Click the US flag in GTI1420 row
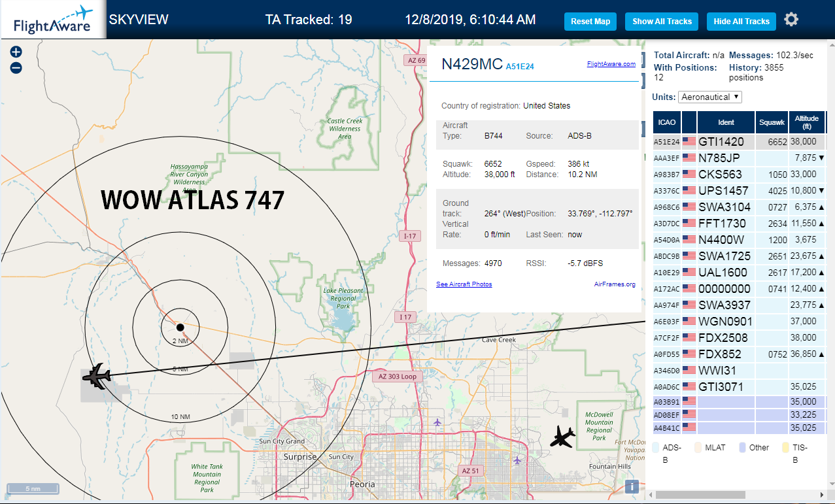The image size is (835, 504). pyautogui.click(x=689, y=141)
